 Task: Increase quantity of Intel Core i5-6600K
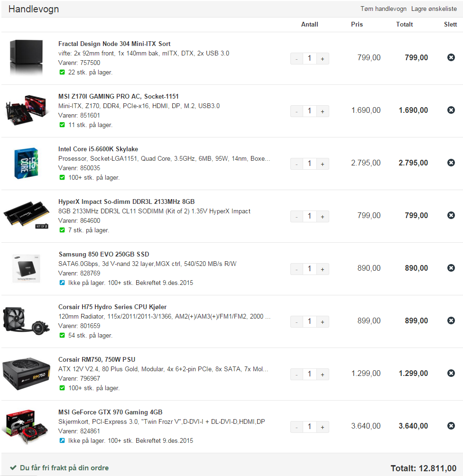click(323, 164)
